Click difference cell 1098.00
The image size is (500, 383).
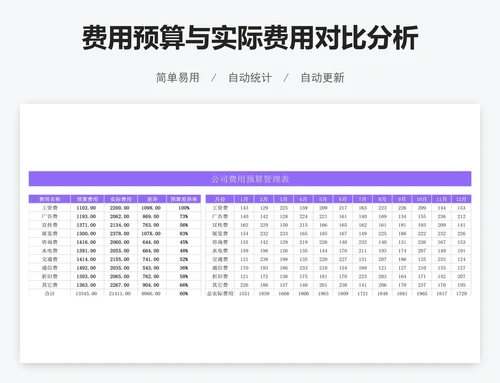pos(151,208)
